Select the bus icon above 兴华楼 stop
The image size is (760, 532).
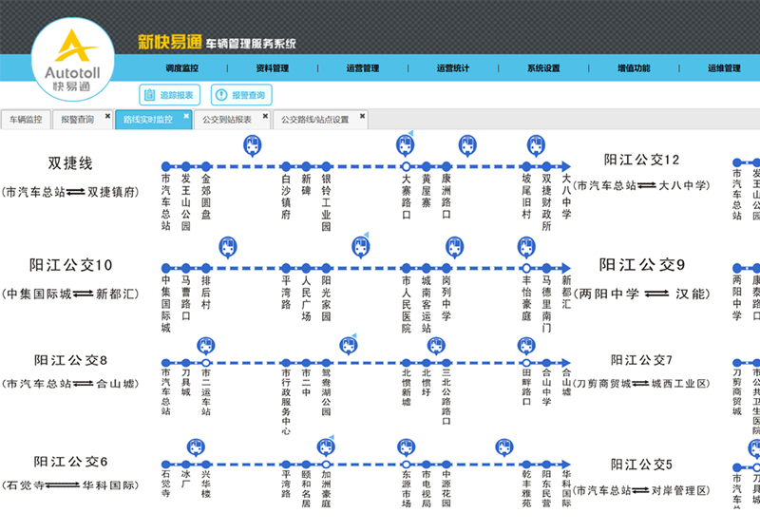(x=196, y=447)
